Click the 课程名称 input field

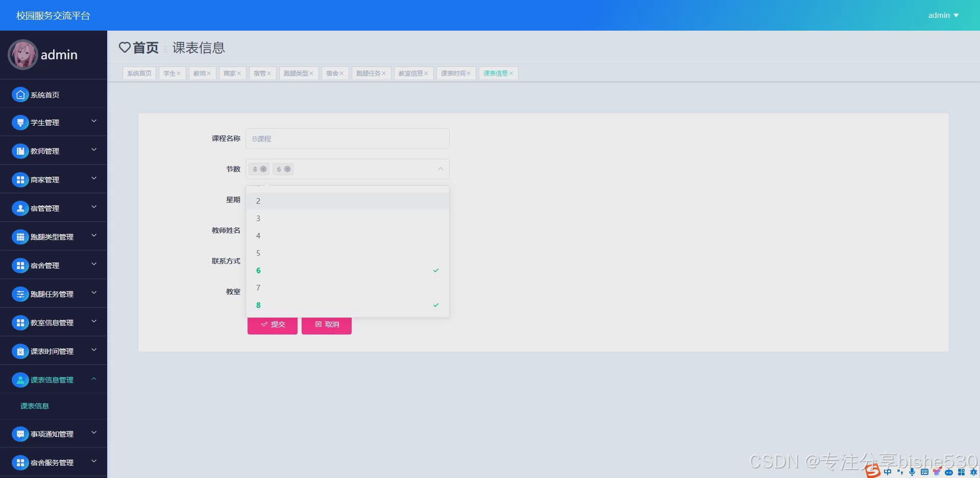point(348,138)
